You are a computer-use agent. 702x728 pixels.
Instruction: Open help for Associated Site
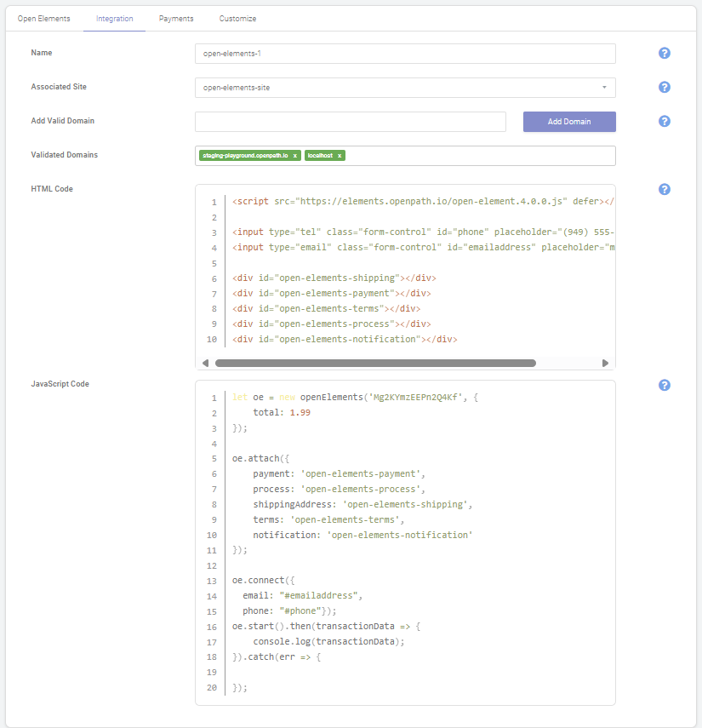pyautogui.click(x=664, y=87)
